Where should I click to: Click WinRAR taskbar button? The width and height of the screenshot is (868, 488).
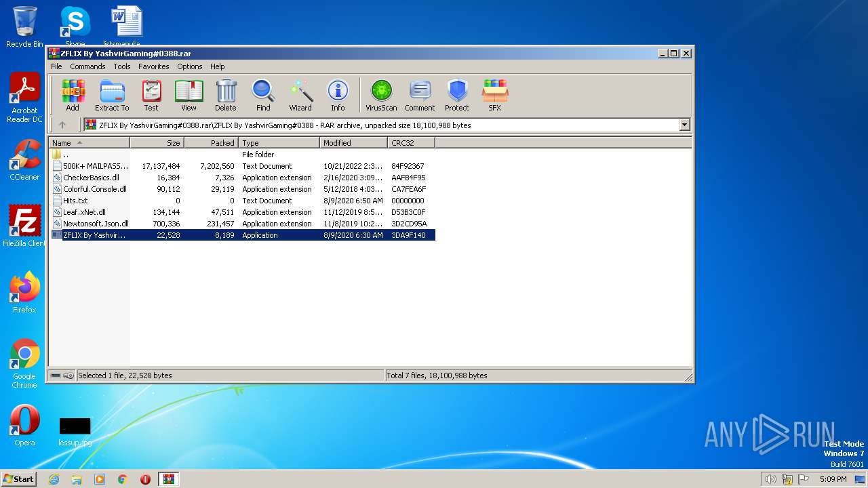(x=169, y=479)
